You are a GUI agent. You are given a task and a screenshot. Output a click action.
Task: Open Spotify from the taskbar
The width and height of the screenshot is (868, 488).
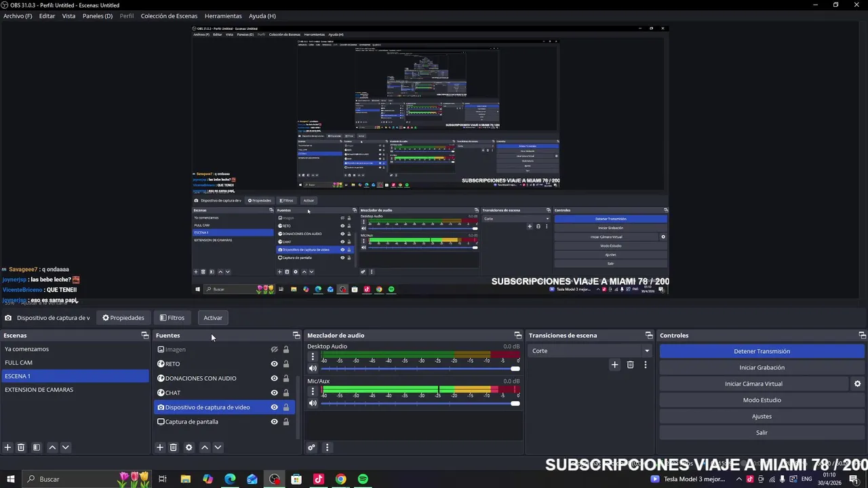[x=363, y=479]
